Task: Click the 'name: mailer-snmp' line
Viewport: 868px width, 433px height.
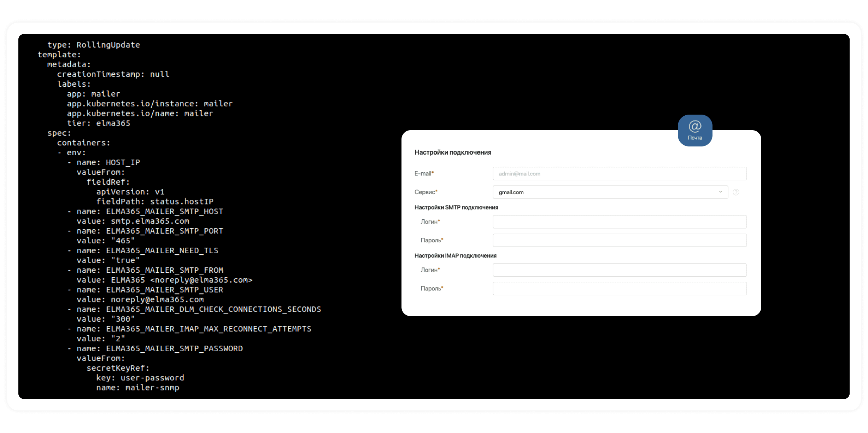Action: point(138,388)
